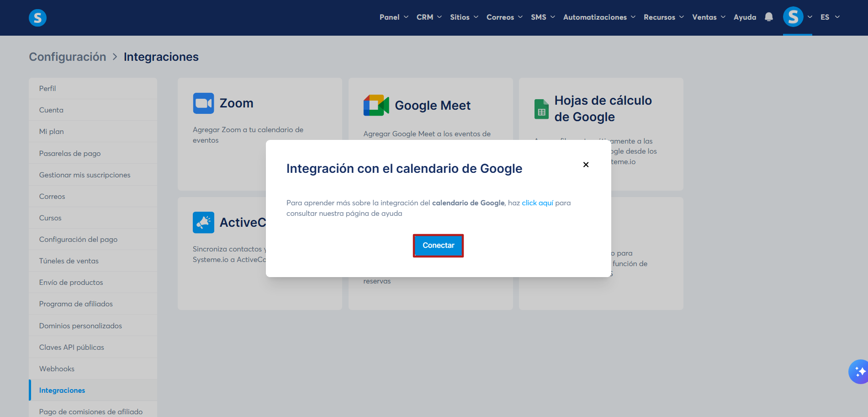Image resolution: width=868 pixels, height=417 pixels.
Task: Select Mi plan in sidebar
Action: (x=93, y=132)
